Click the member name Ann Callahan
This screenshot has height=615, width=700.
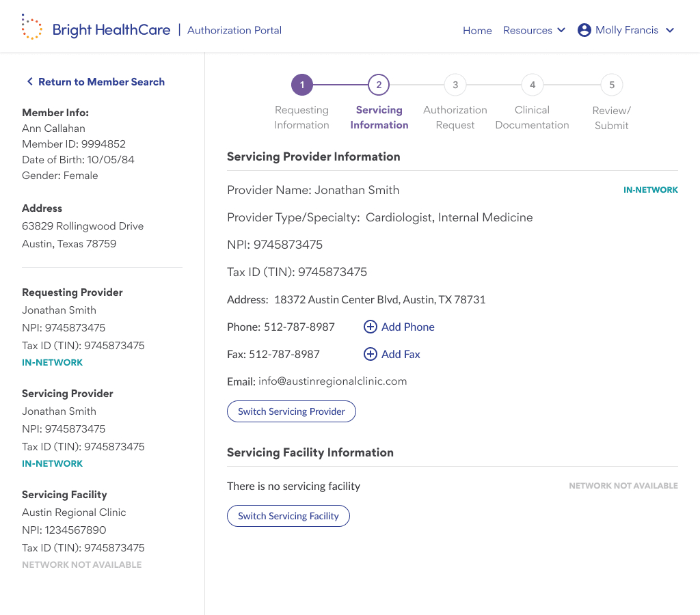53,128
